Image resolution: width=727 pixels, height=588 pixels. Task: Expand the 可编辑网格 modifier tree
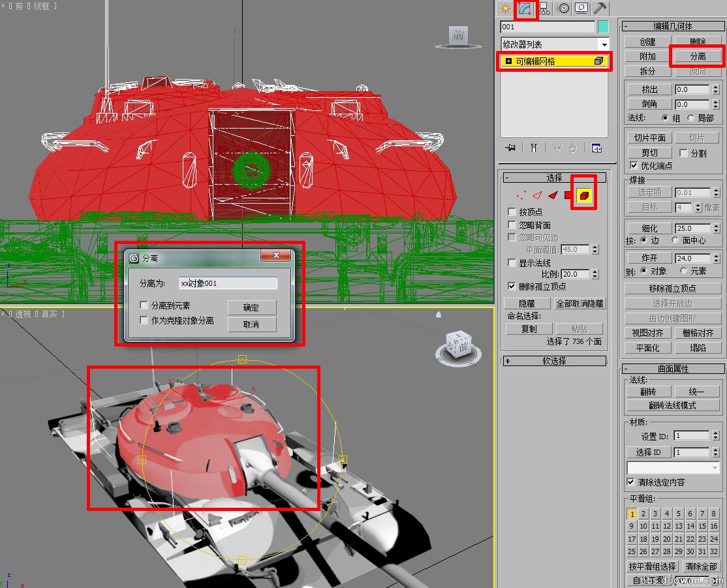click(x=509, y=61)
